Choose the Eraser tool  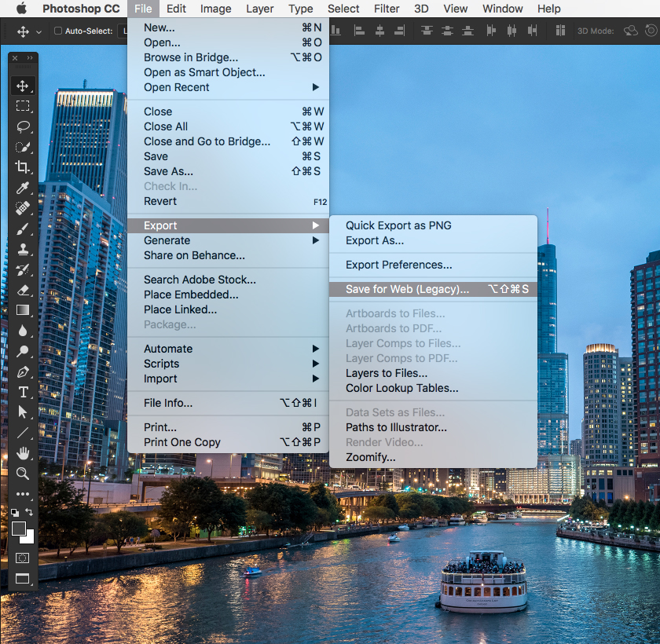(x=23, y=290)
